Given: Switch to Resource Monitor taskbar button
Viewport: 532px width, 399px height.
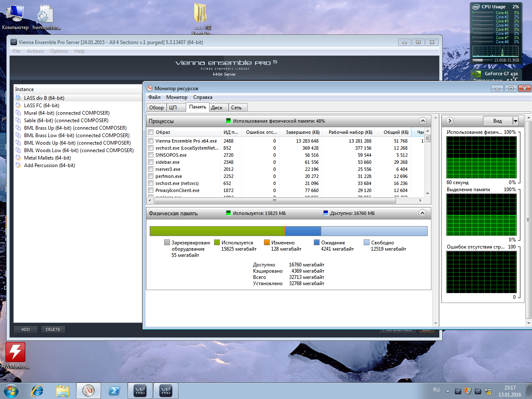Looking at the screenshot, I should [x=88, y=391].
